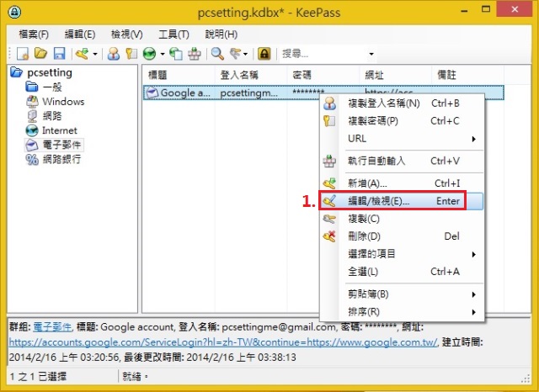Open the quick search dropdown arrow

point(371,54)
